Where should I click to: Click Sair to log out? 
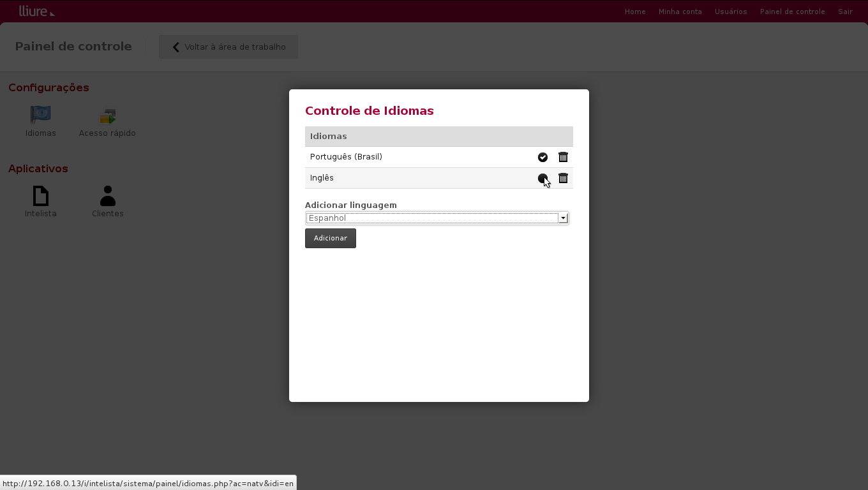[845, 11]
